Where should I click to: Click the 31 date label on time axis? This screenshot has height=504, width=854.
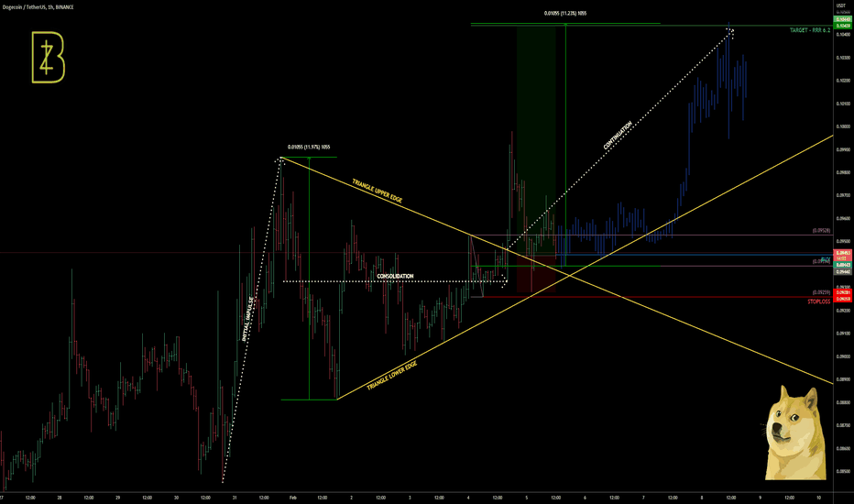(235, 498)
